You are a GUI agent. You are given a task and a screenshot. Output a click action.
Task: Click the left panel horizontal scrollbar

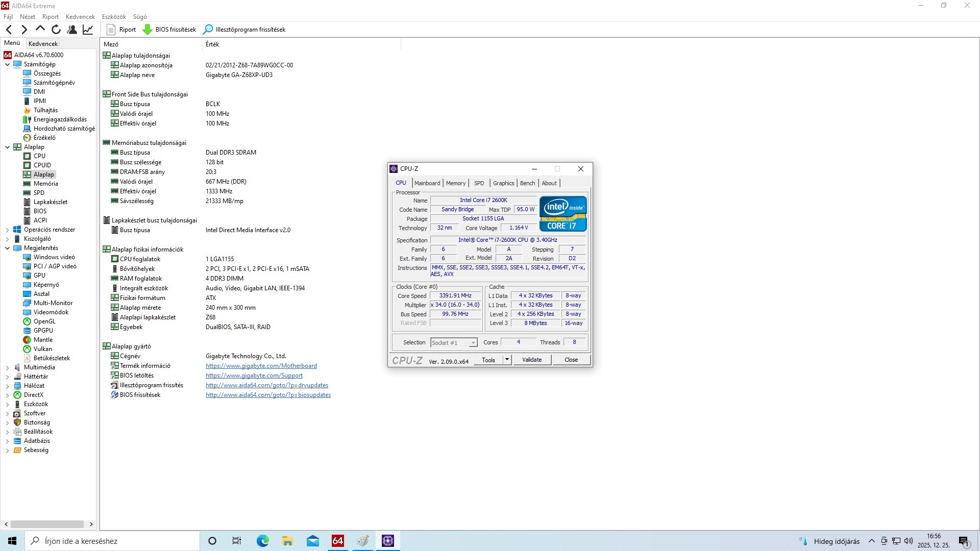tap(47, 524)
